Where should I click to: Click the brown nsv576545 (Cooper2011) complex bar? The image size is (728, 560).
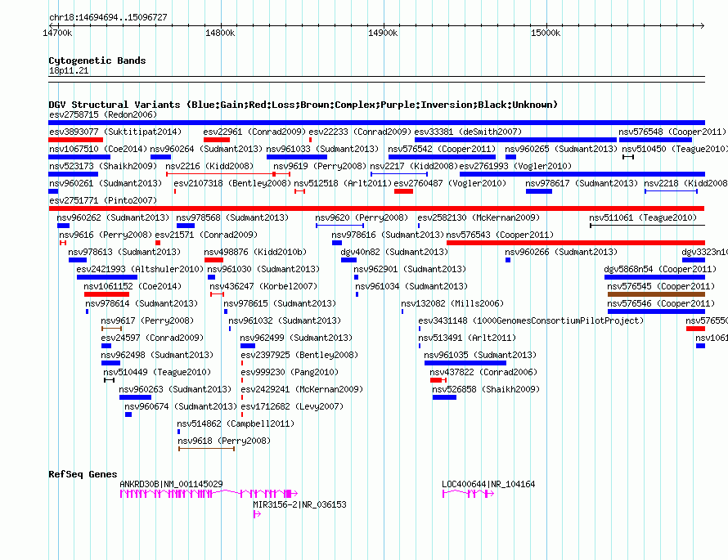coord(656,294)
